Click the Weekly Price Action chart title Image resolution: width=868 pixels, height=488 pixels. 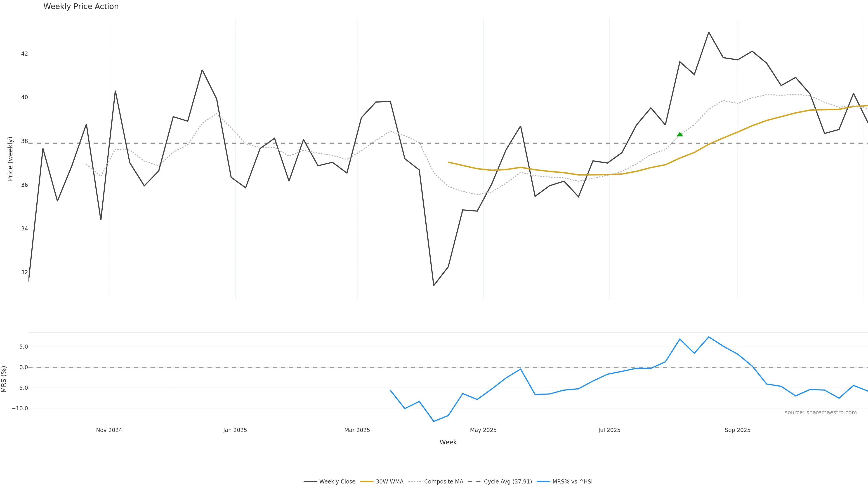(x=81, y=6)
